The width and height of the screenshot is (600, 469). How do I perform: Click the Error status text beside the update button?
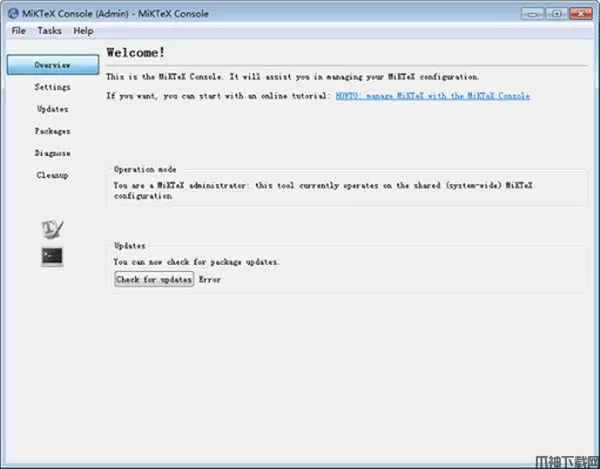[210, 280]
